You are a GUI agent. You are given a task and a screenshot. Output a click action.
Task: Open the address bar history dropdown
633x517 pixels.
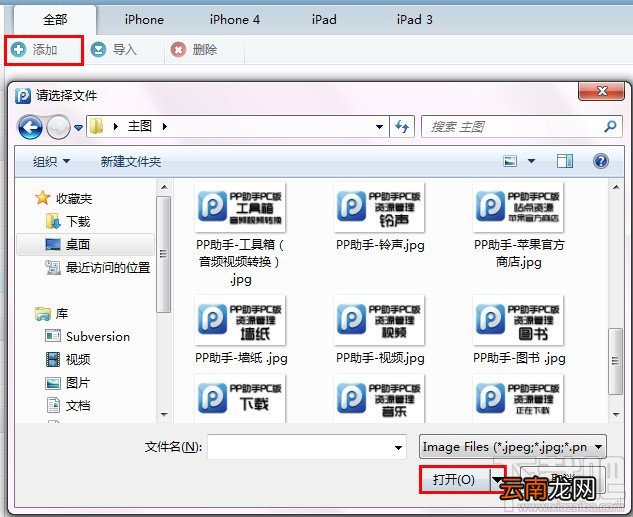[x=379, y=127]
